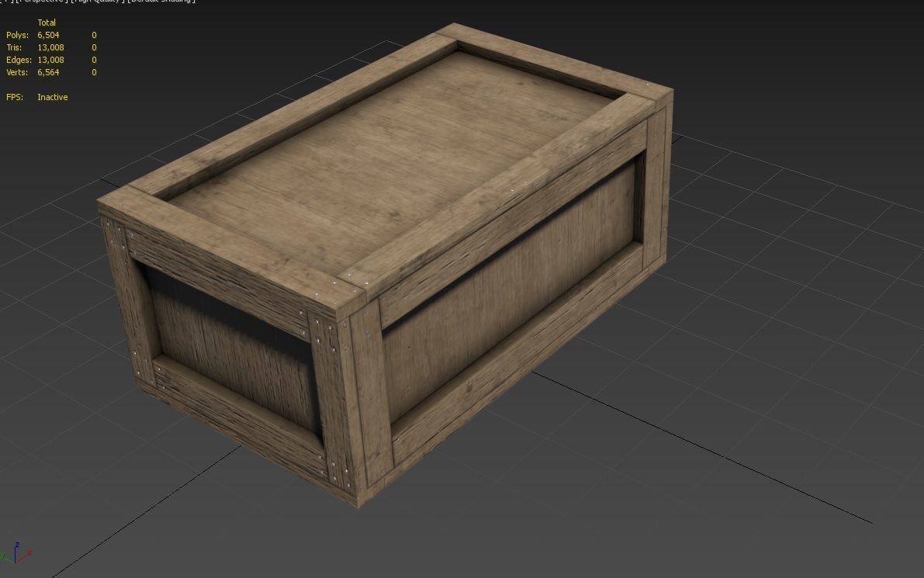Click the selection count 0 in Verts row

(x=95, y=72)
